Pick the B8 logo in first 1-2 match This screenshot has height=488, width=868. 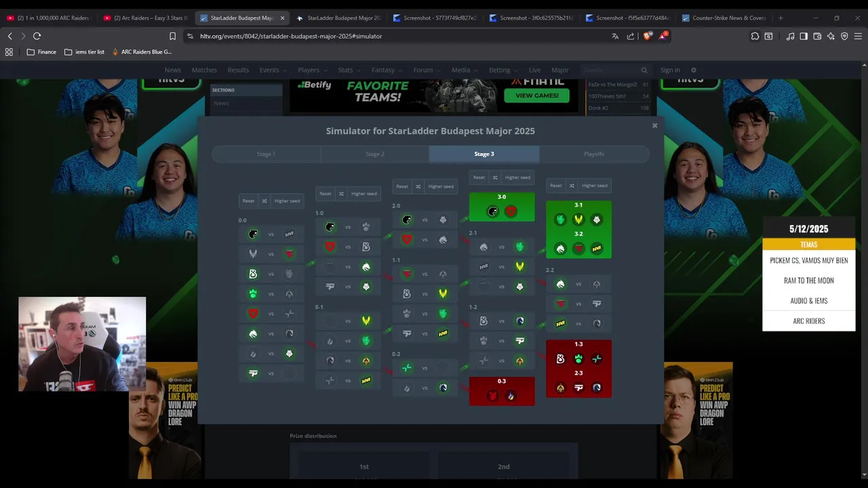pyautogui.click(x=484, y=321)
